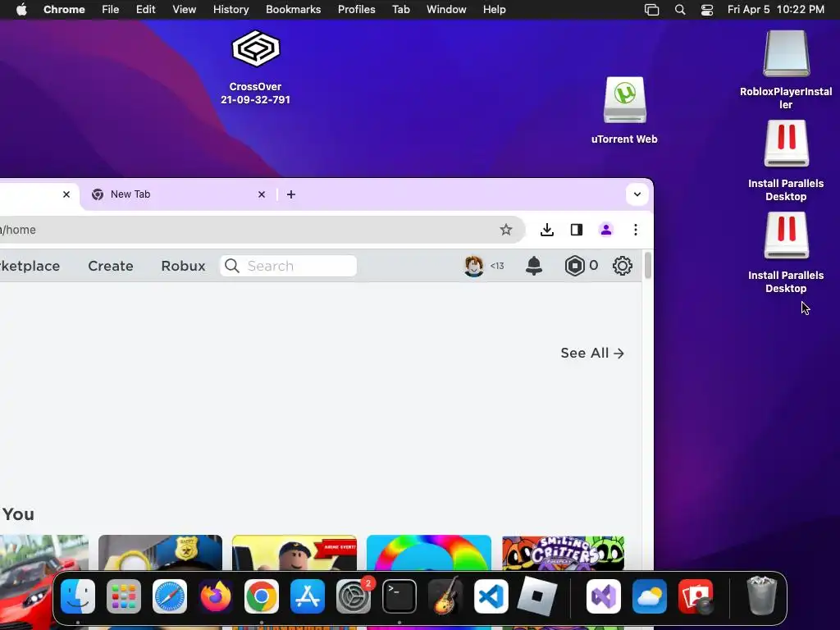Expand the tab search dropdown
Viewport: 840px width, 630px height.
(637, 194)
